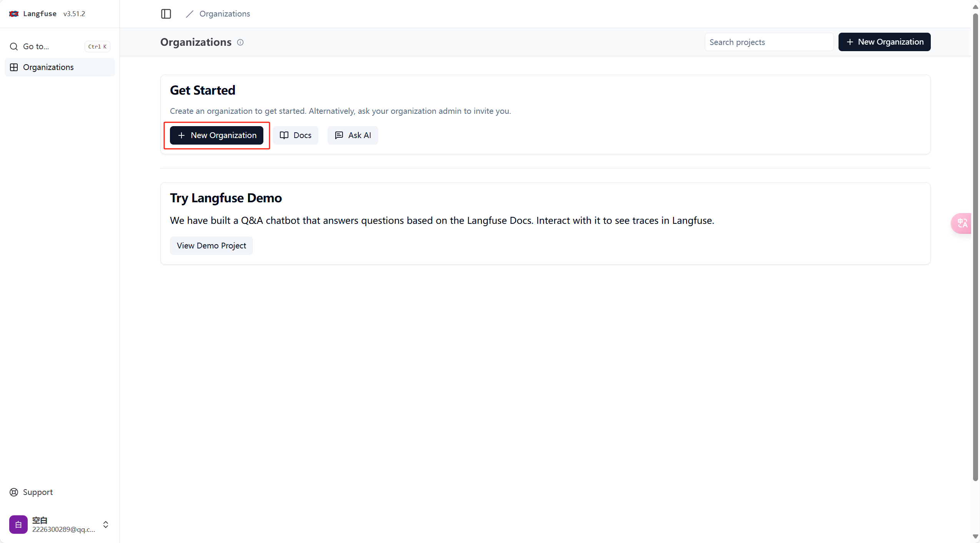The image size is (980, 543).
Task: Click the pink translate floating icon
Action: click(x=962, y=223)
